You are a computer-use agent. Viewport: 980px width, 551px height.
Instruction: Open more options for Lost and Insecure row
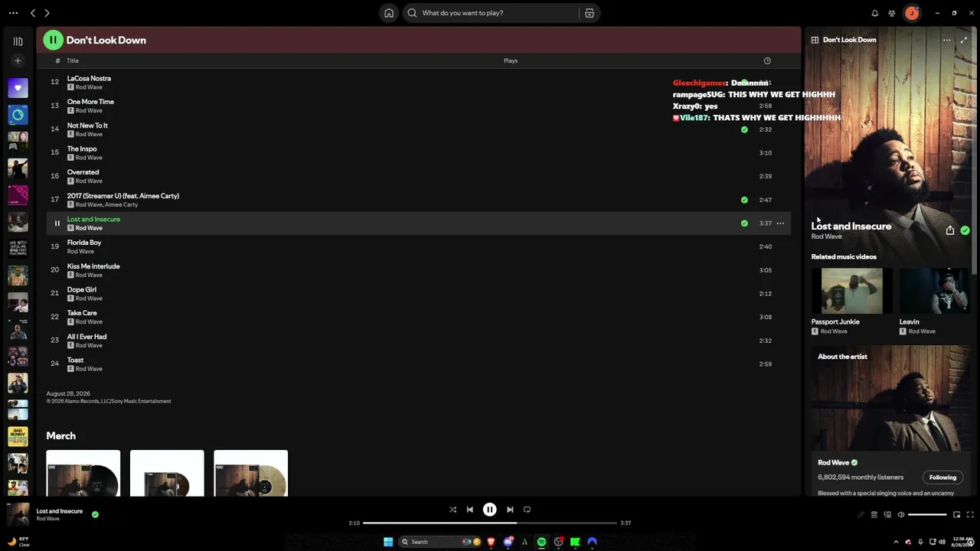[x=780, y=223]
